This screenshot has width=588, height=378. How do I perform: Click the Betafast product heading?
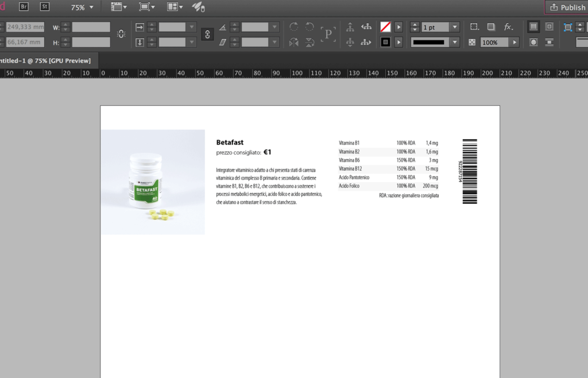[x=230, y=142]
